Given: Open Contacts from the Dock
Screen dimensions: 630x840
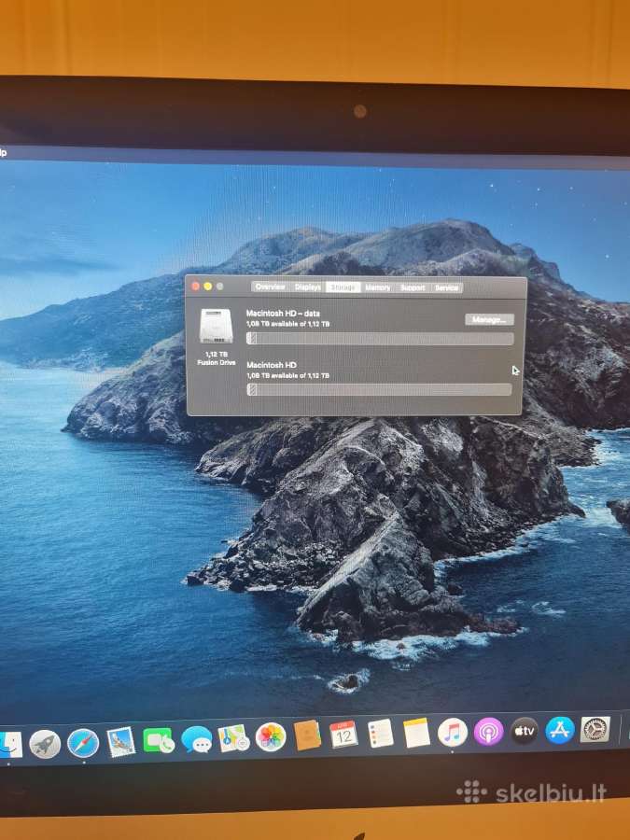Looking at the screenshot, I should (307, 735).
